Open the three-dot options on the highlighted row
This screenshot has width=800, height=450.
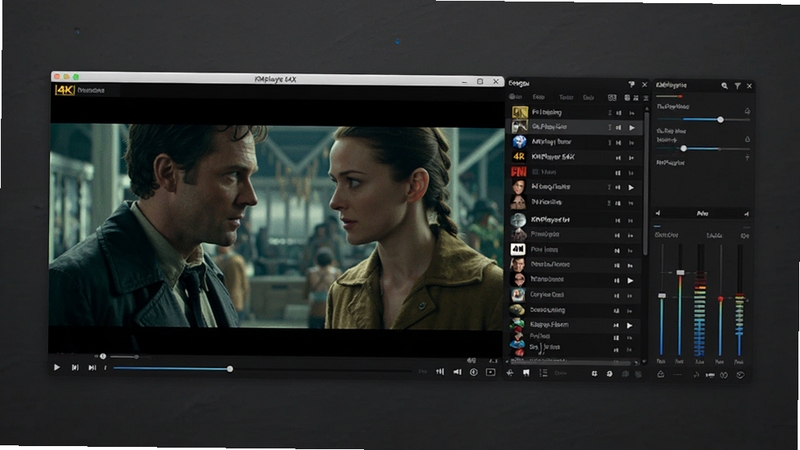[609, 127]
